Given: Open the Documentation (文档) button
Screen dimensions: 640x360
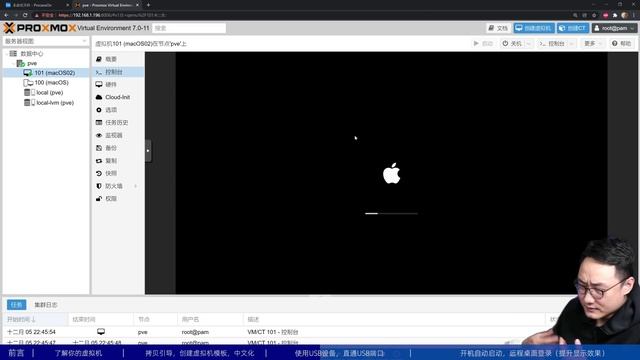Looking at the screenshot, I should tap(498, 28).
